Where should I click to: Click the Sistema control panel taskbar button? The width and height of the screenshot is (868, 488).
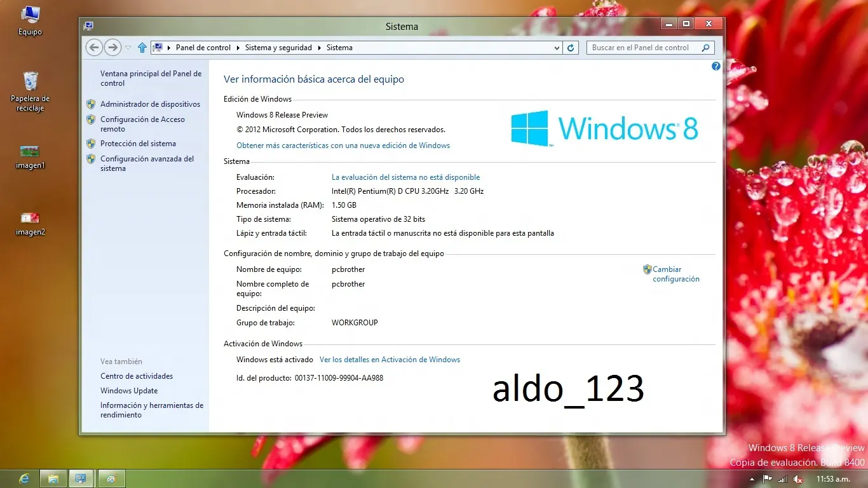coord(81,478)
